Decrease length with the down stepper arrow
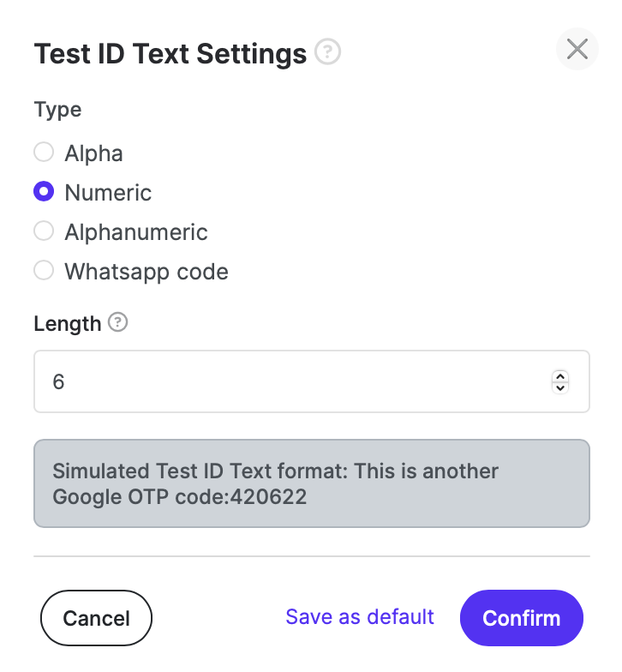The width and height of the screenshot is (622, 672). coord(560,387)
